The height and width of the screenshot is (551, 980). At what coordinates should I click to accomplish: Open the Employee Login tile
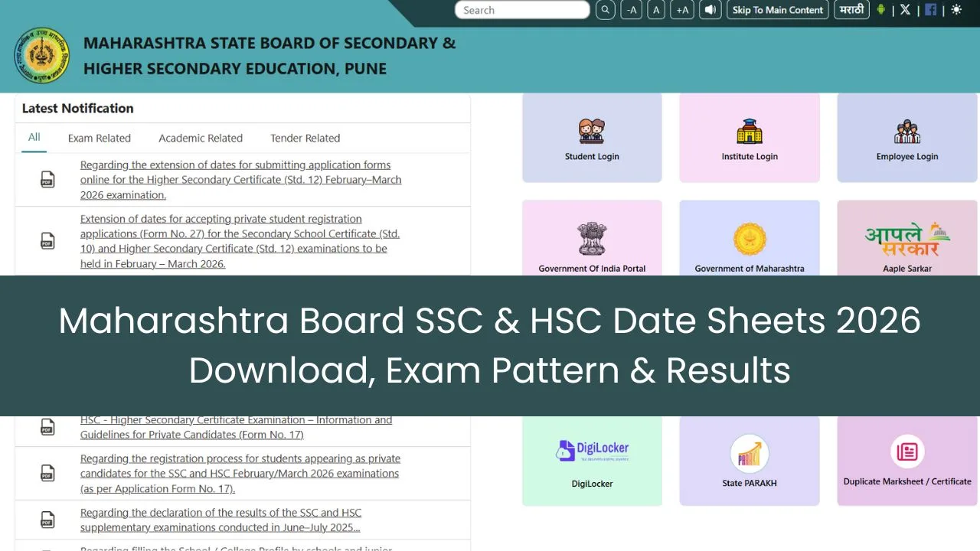click(x=906, y=139)
